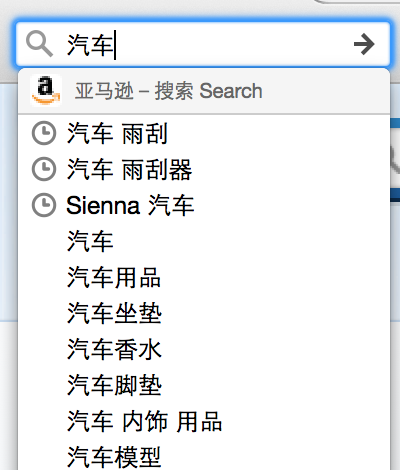Click clock icon beside 汽车 雨刮器
Image resolution: width=400 pixels, height=470 pixels.
coord(44,169)
